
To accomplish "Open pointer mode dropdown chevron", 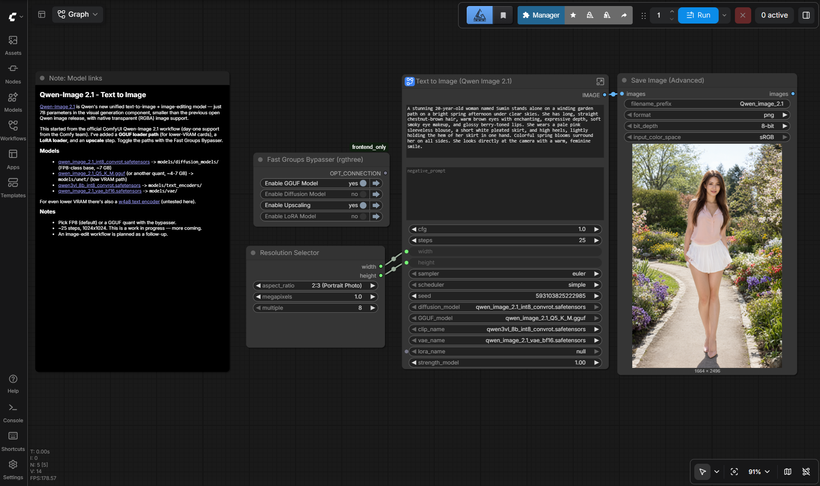I will pyautogui.click(x=716, y=471).
